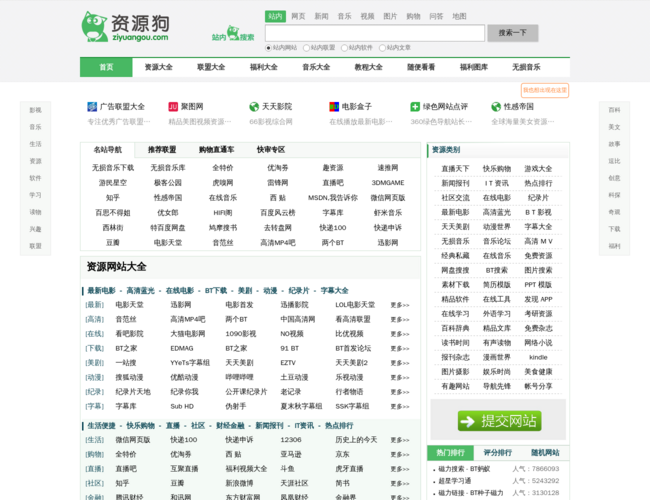Image resolution: width=650 pixels, height=500 pixels.
Task: Switch search scope to 地图
Action: (459, 16)
